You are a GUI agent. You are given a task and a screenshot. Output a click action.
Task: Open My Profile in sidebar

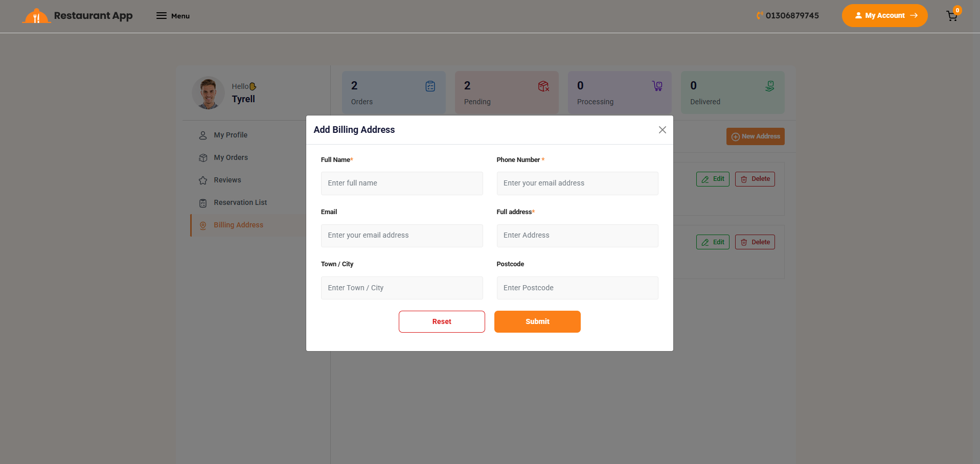[x=231, y=135]
